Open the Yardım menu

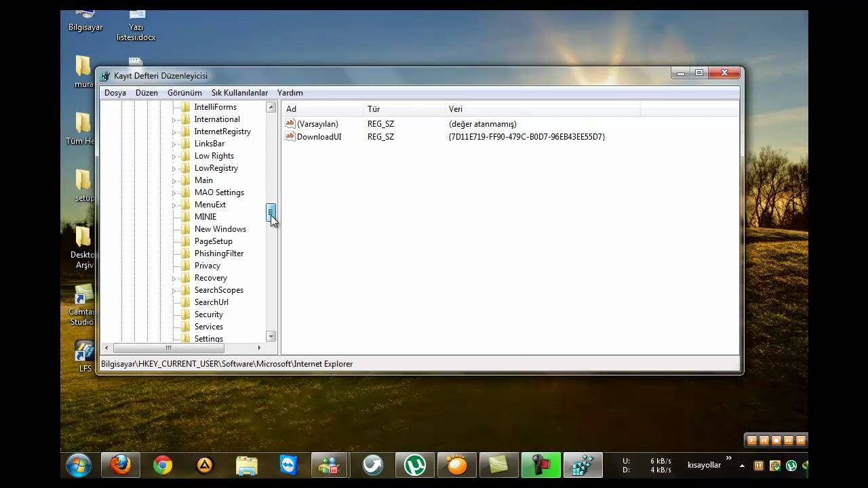click(x=290, y=93)
